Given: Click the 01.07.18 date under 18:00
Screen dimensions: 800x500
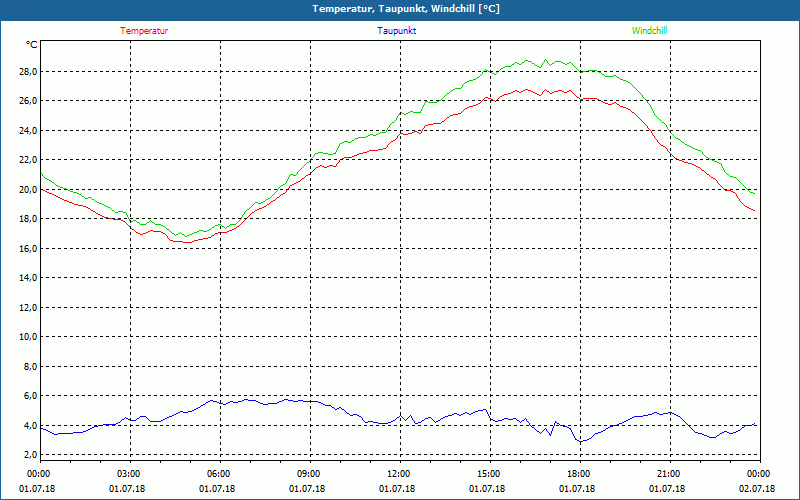Looking at the screenshot, I should pos(577,489).
